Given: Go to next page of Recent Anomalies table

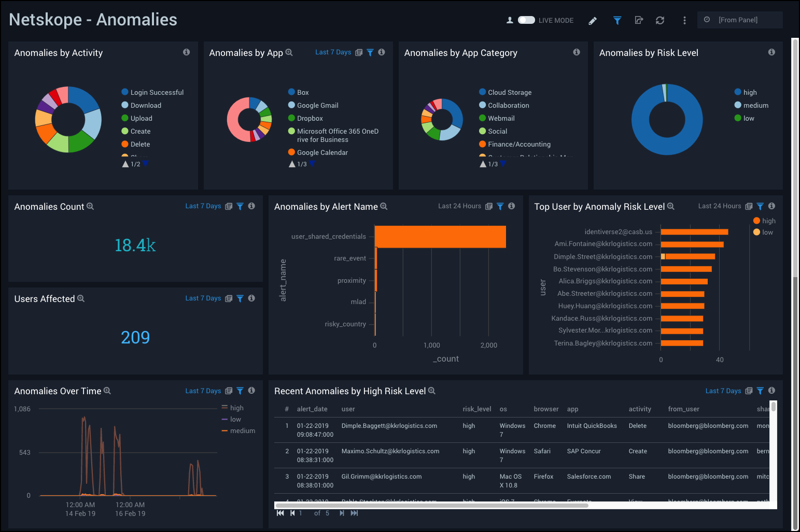Looking at the screenshot, I should click(x=342, y=513).
